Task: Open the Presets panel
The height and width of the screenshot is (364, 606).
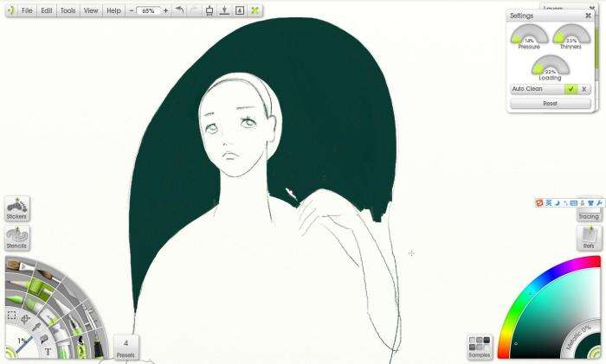Action: (x=126, y=348)
